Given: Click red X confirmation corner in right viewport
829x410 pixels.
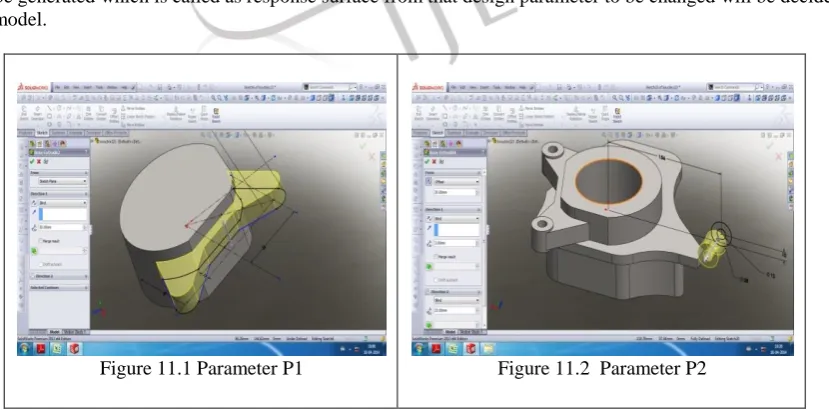Looking at the screenshot, I should [x=778, y=157].
